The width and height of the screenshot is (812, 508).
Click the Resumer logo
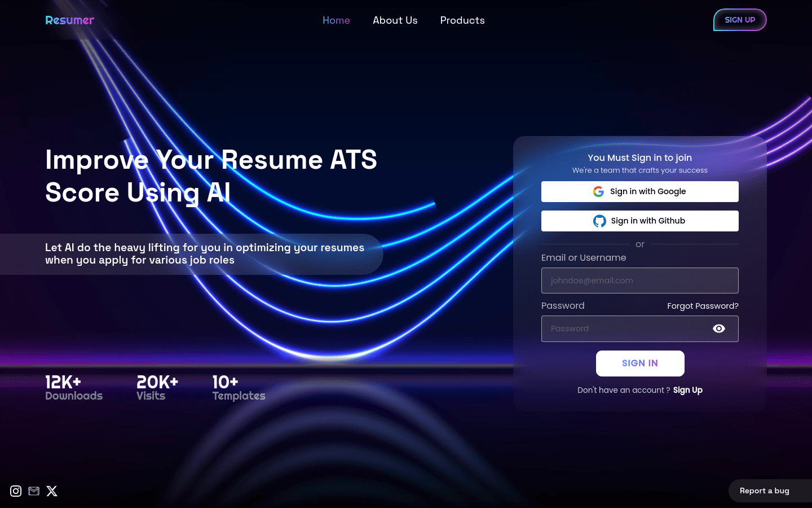point(69,20)
